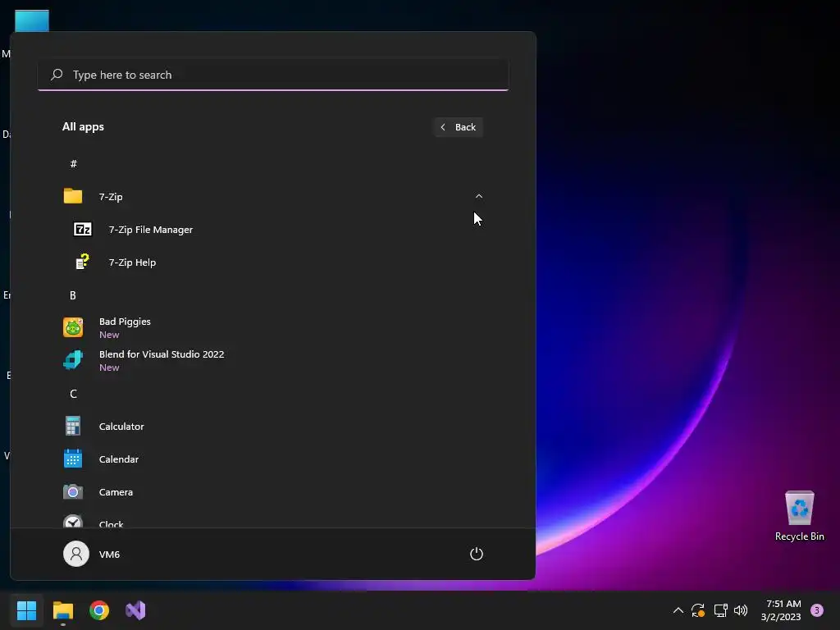The height and width of the screenshot is (630, 840).
Task: Click the Calculator label text
Action: click(121, 427)
